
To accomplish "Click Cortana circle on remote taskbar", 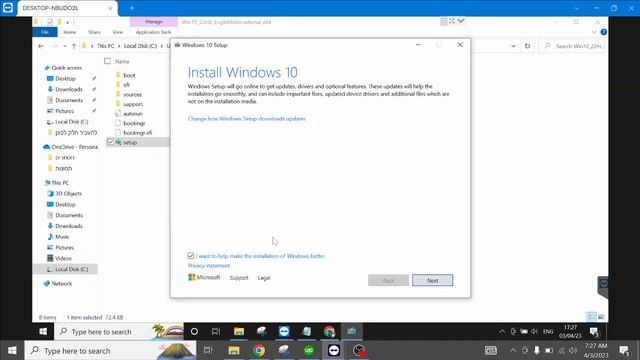I will (194, 331).
